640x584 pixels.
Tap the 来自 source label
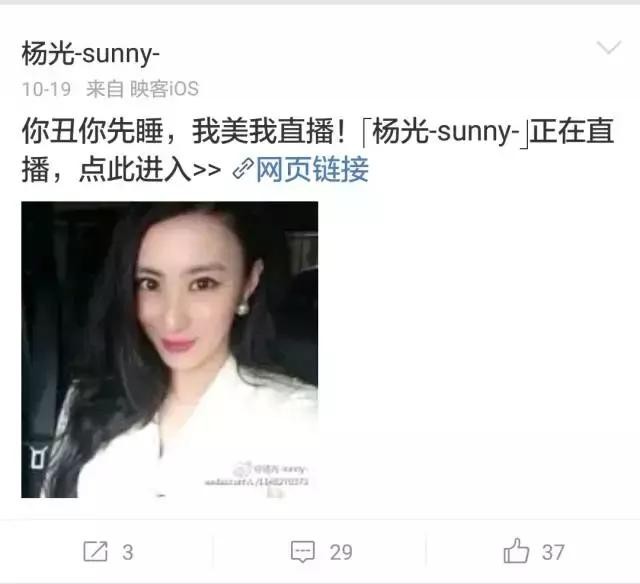(x=105, y=89)
